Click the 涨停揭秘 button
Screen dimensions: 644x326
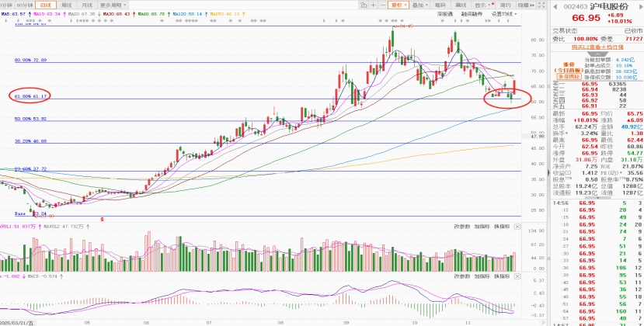569,77
